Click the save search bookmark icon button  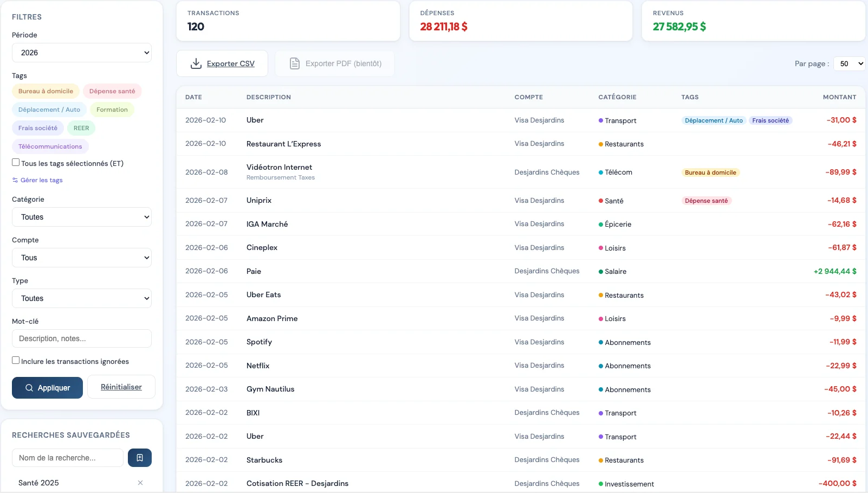pyautogui.click(x=140, y=458)
